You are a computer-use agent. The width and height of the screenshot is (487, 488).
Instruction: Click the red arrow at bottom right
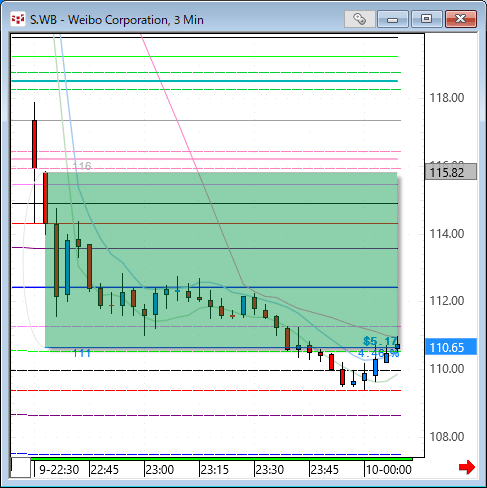pyautogui.click(x=466, y=467)
